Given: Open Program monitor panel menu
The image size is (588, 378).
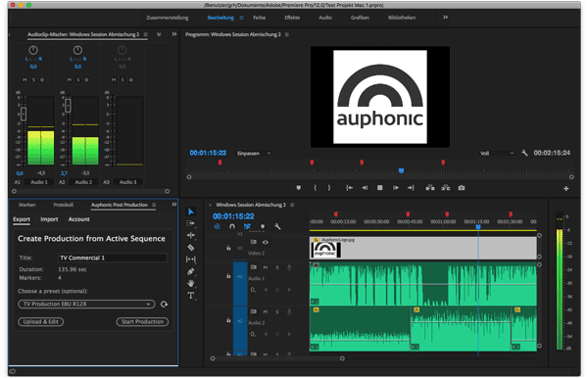Looking at the screenshot, I should [287, 34].
